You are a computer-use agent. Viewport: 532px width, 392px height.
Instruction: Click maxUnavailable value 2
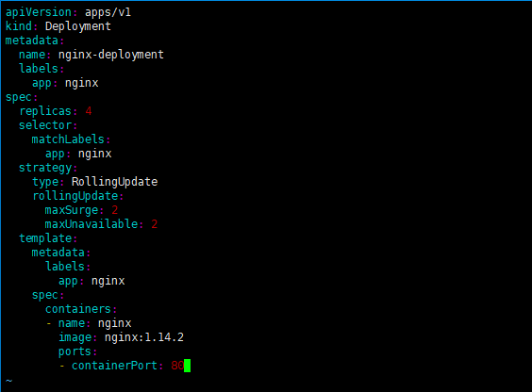click(155, 224)
